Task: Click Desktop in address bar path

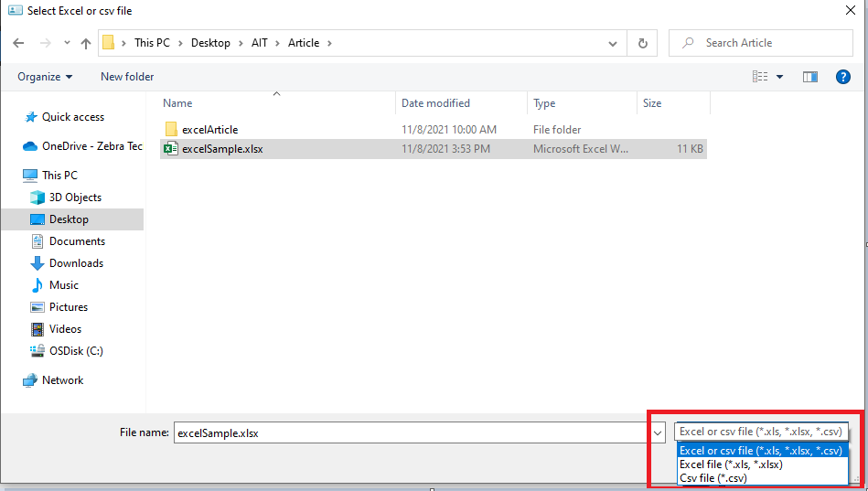Action: click(210, 43)
